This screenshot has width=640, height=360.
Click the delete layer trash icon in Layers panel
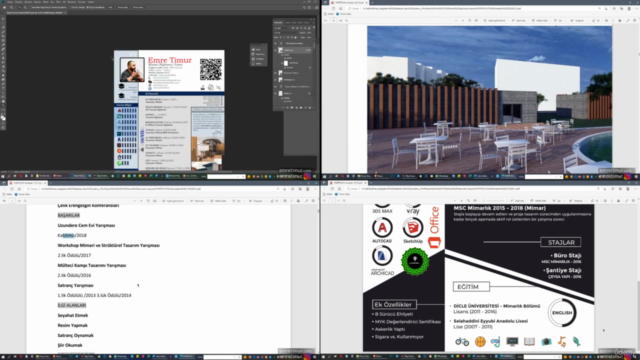click(310, 108)
